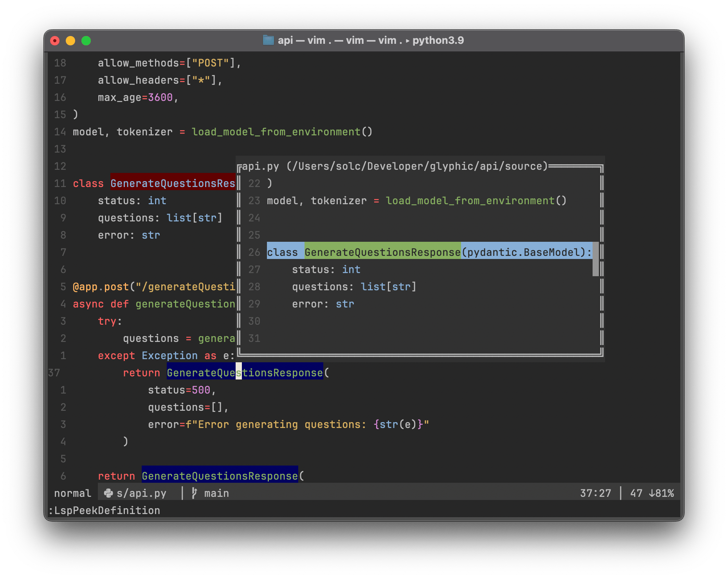
Task: Click the line number 37 in the gutter
Action: click(54, 373)
